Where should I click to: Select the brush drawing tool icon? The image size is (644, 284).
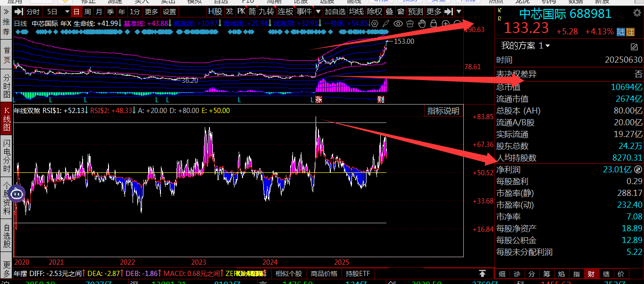pos(386,23)
